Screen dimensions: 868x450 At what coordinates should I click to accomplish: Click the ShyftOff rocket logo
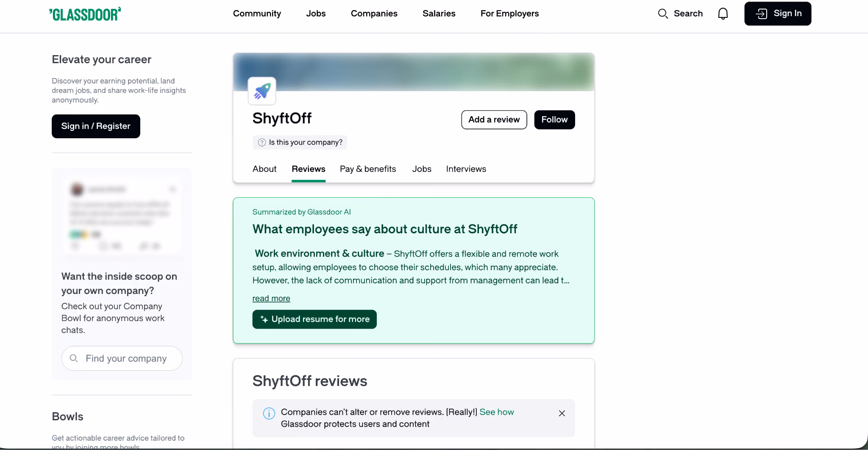[262, 91]
